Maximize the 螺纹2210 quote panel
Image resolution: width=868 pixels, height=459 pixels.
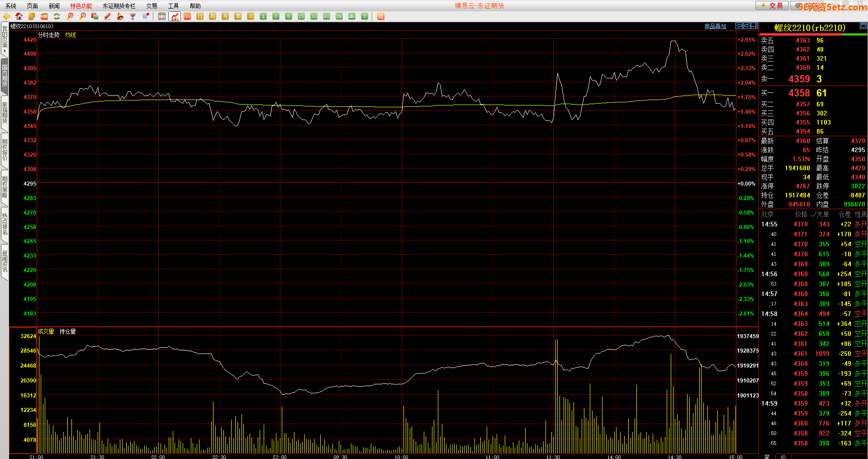click(x=863, y=26)
